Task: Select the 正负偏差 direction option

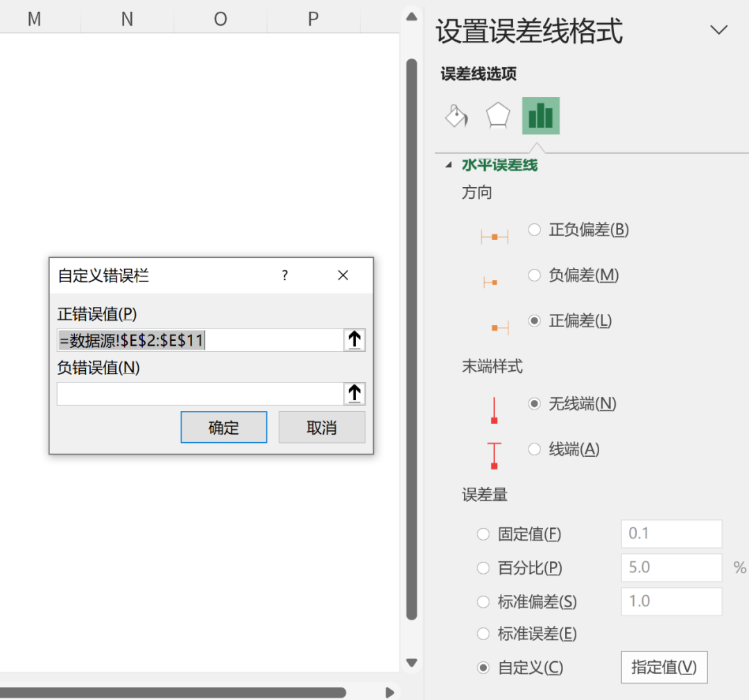Action: 535,229
